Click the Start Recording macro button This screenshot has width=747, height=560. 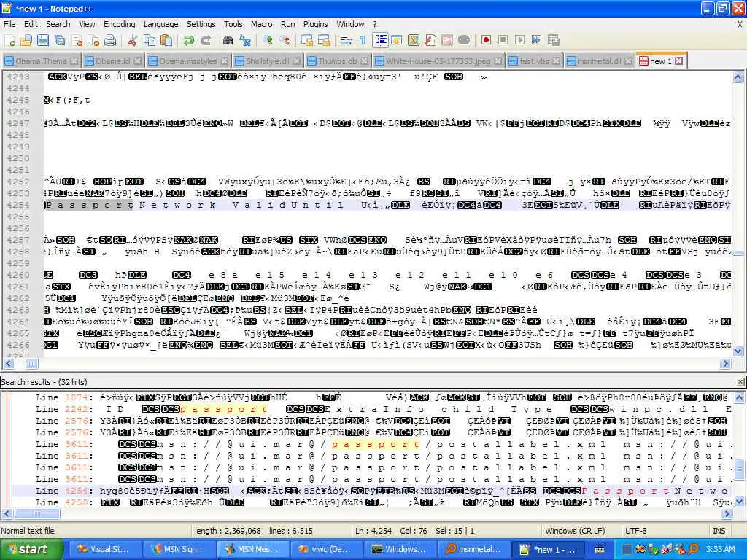(x=486, y=41)
